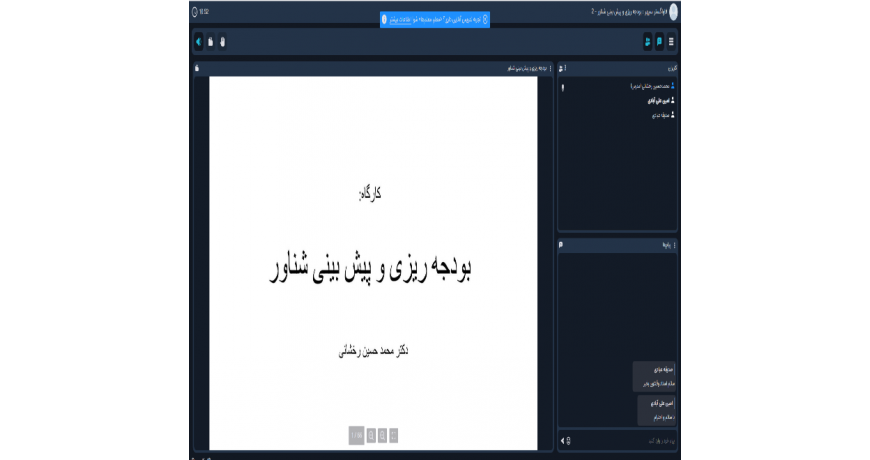Toggle the chat panel icon in toolbar

click(x=659, y=42)
